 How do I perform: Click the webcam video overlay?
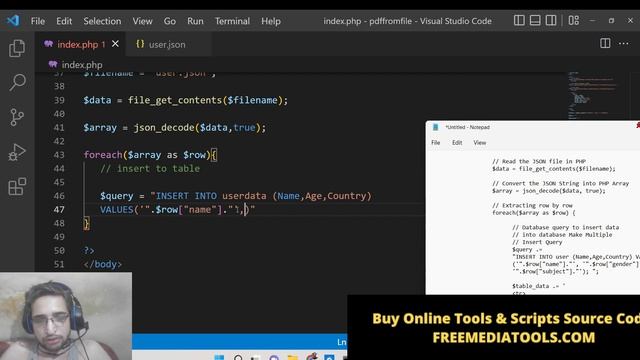66,316
